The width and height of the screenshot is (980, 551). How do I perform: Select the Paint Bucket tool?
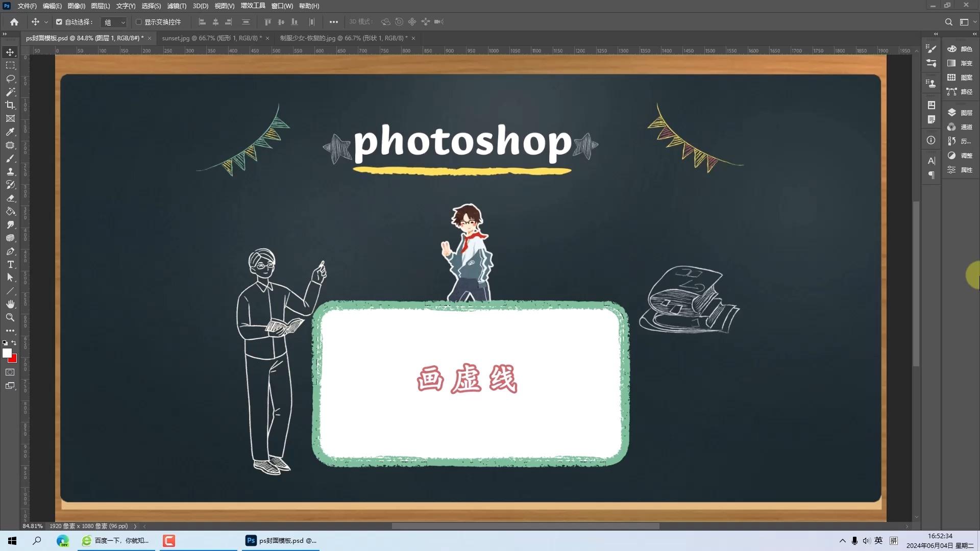[x=10, y=211]
